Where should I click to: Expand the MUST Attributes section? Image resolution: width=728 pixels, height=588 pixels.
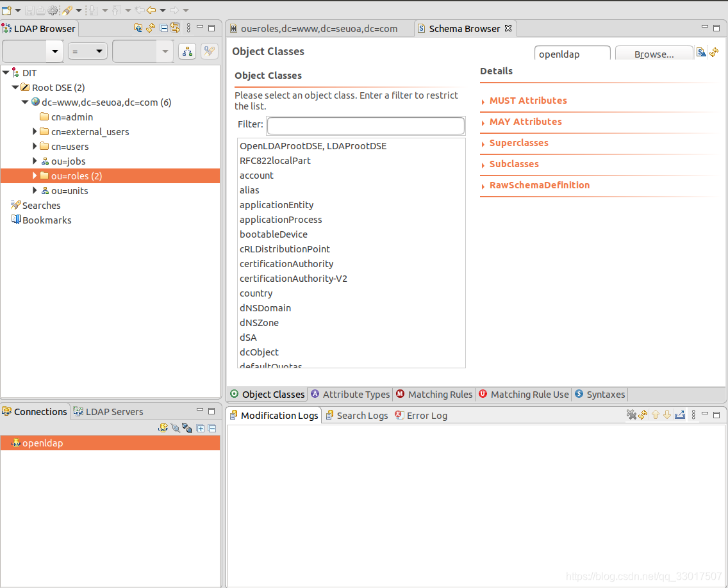click(x=528, y=101)
